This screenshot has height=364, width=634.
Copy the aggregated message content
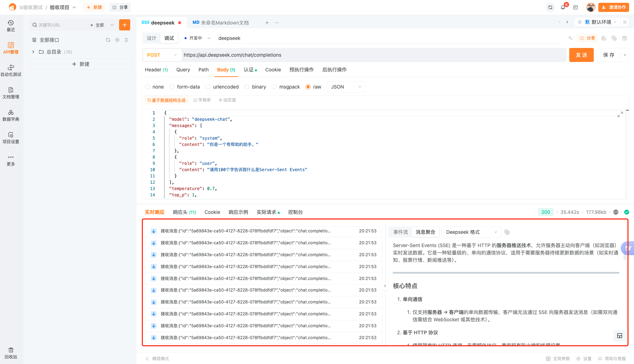pos(507,232)
